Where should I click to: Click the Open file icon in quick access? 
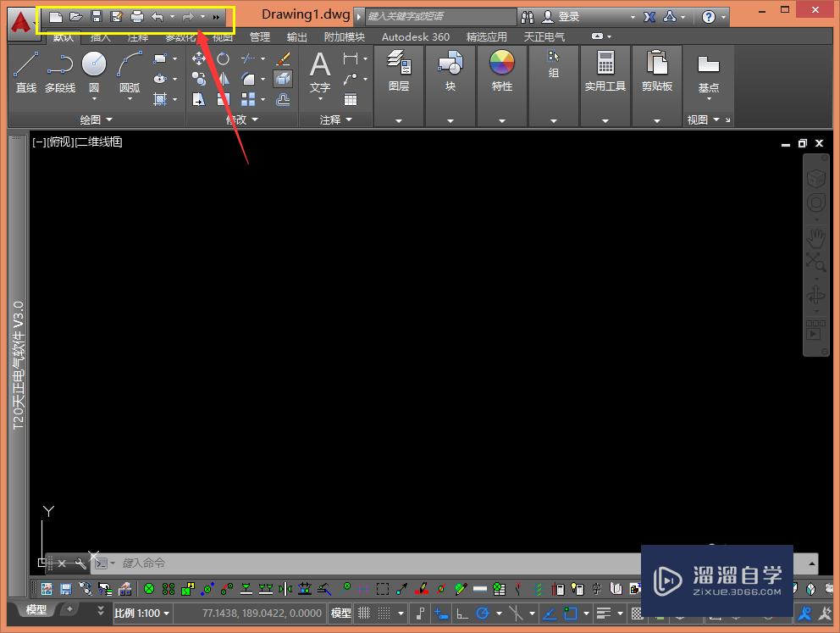coord(76,17)
